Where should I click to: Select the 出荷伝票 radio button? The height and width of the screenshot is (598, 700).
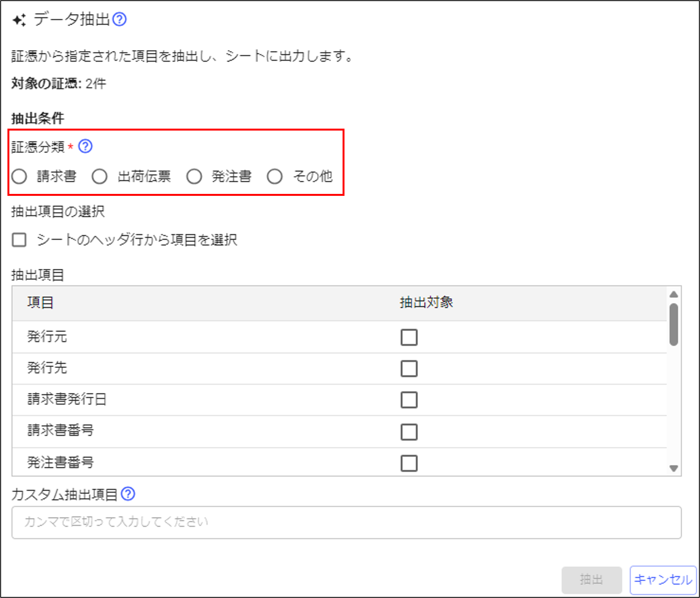click(x=100, y=176)
